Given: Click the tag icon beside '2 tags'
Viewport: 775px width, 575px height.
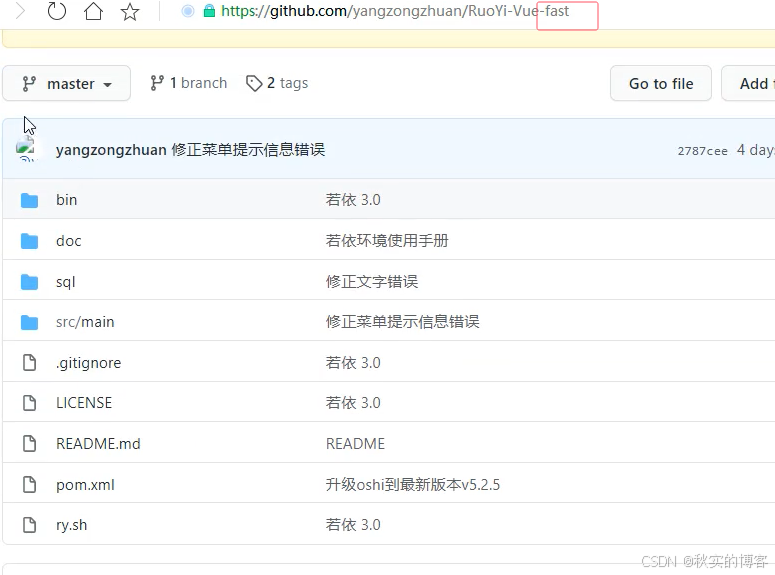Looking at the screenshot, I should click(x=254, y=83).
